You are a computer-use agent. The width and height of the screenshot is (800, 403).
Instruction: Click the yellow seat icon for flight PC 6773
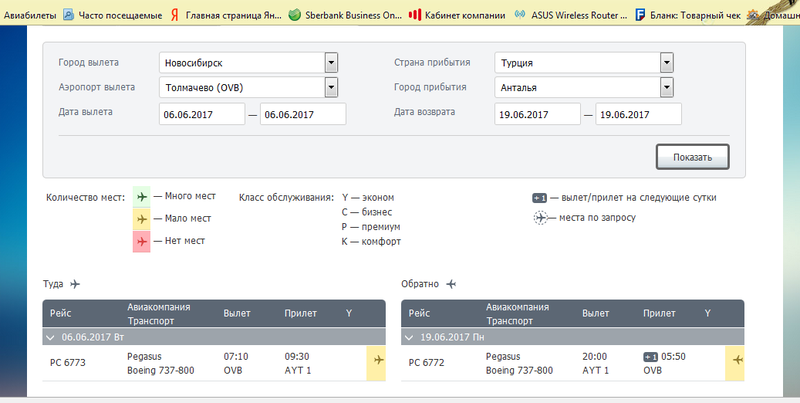[x=377, y=363]
